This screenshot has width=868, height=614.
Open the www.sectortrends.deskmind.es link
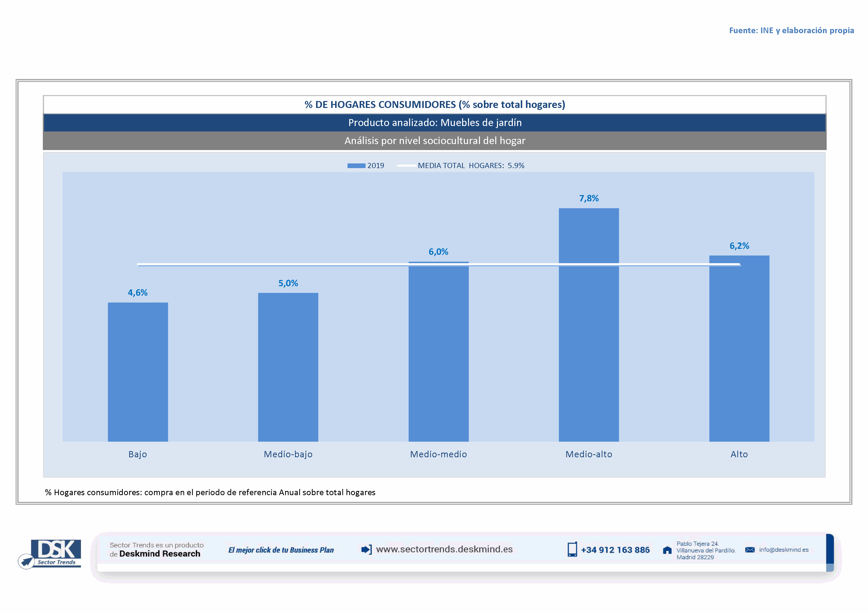click(x=444, y=549)
